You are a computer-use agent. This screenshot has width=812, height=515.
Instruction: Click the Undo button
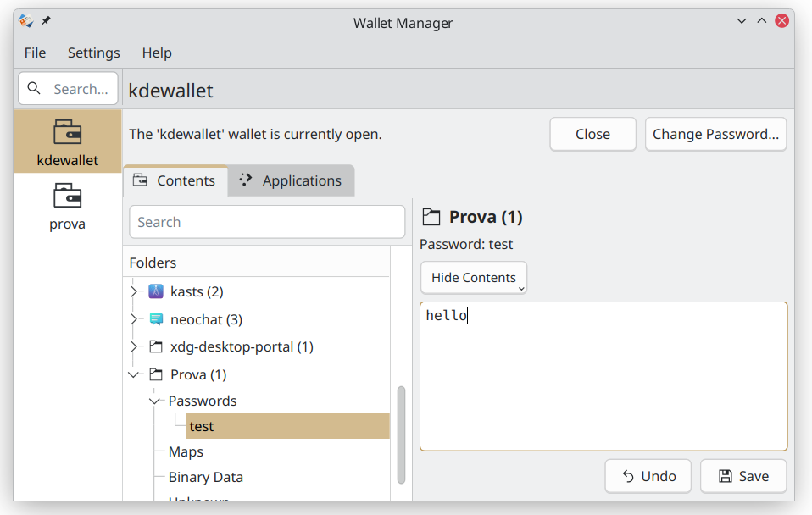coord(648,476)
